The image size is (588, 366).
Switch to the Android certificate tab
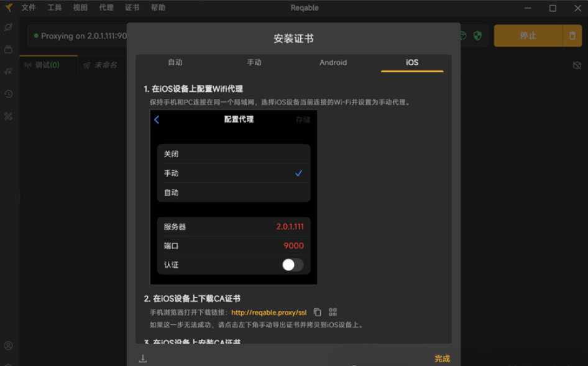coord(333,62)
